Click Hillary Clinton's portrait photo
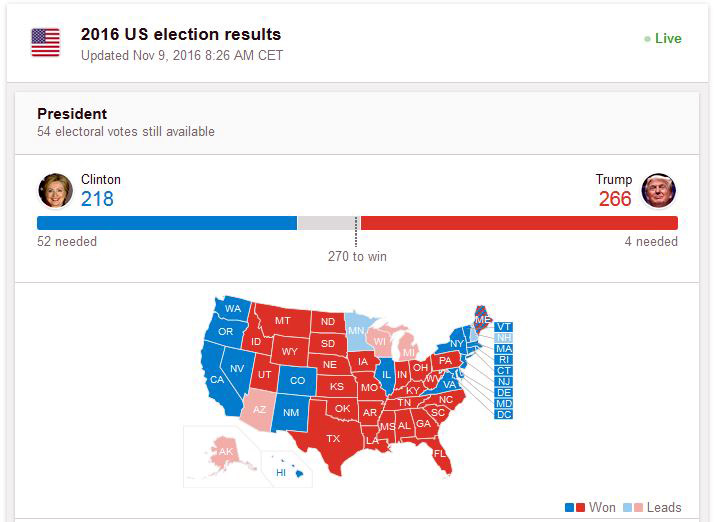The width and height of the screenshot is (716, 522). (55, 190)
